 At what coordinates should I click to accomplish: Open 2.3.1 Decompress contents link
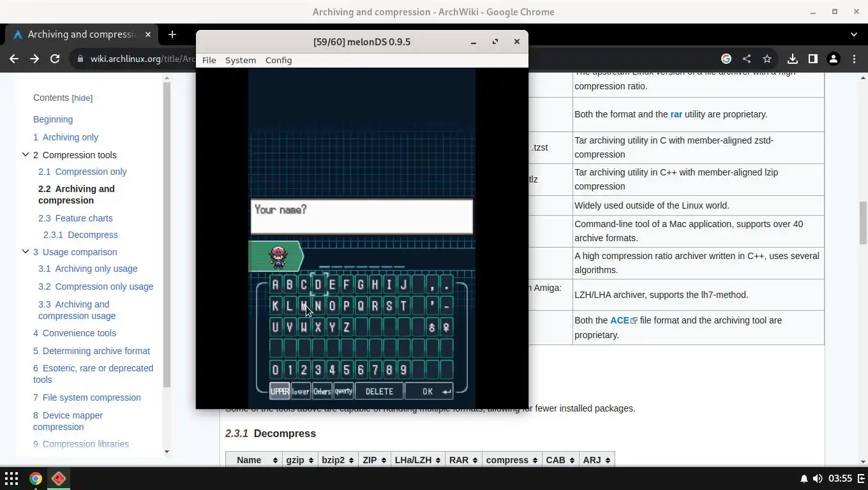click(80, 235)
